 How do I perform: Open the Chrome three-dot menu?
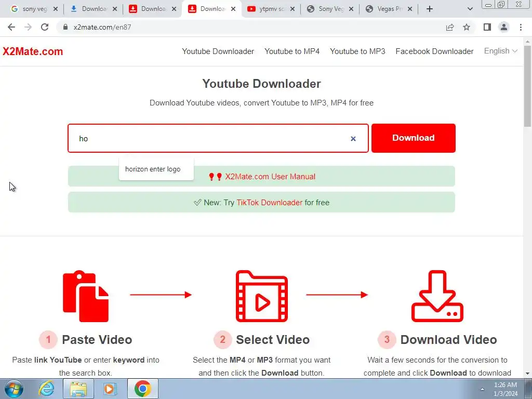(521, 27)
